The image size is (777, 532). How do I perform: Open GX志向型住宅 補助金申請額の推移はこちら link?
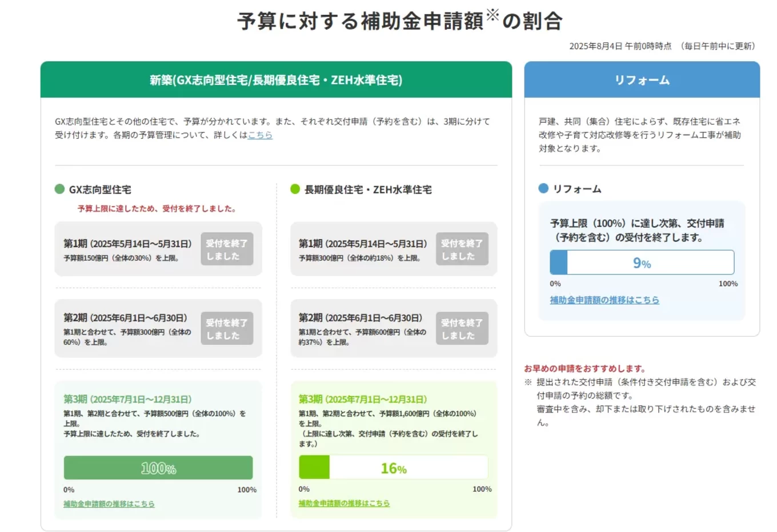coord(109,504)
